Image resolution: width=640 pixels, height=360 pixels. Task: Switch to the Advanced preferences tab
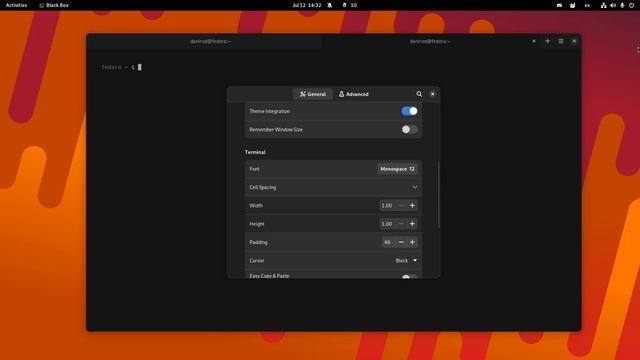point(353,94)
